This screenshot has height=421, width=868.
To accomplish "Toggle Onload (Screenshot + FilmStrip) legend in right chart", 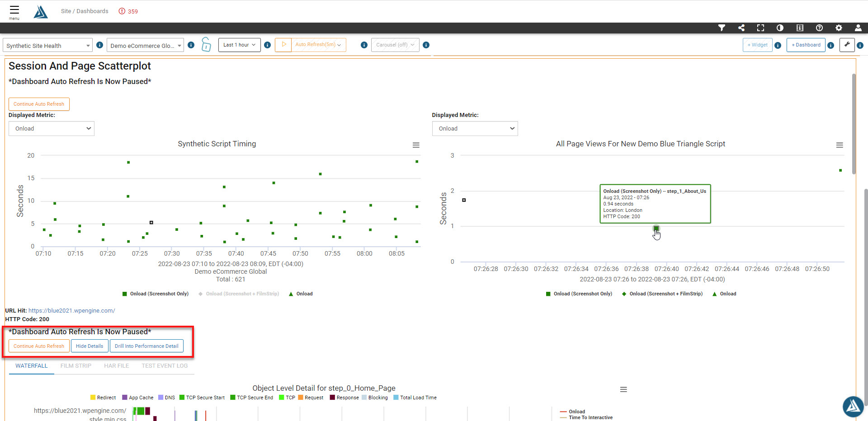I will point(662,294).
